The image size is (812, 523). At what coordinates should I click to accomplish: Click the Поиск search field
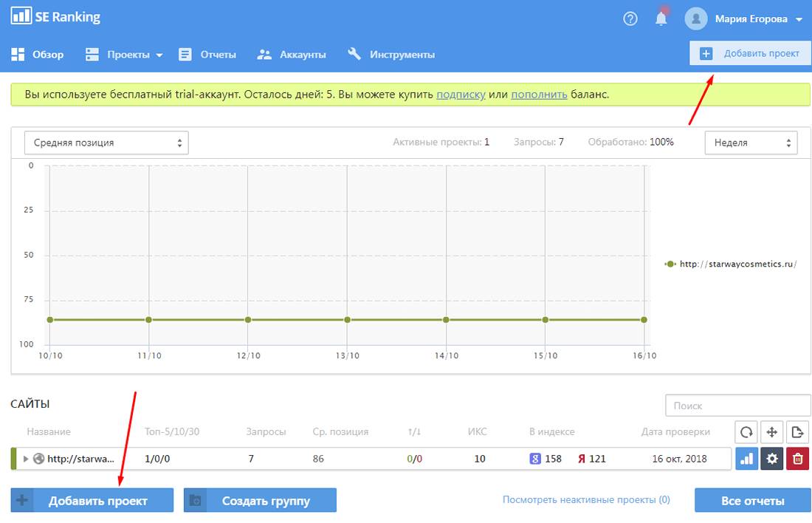coord(736,406)
